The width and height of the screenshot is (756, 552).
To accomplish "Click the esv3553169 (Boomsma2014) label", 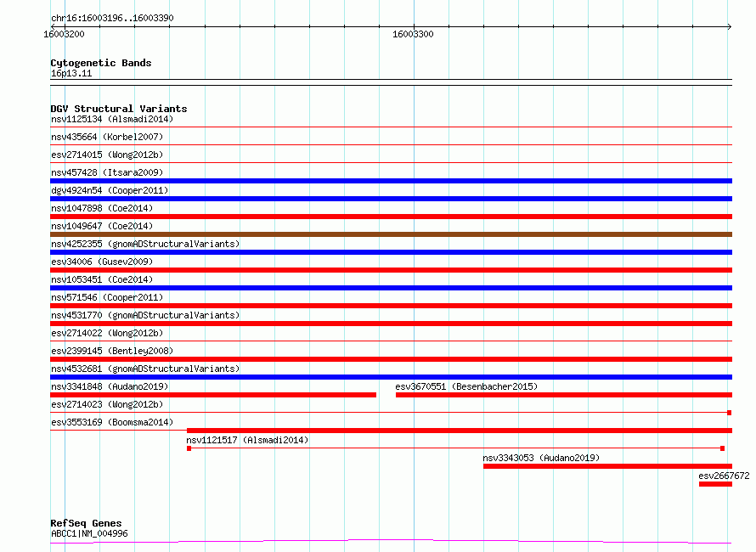I will click(x=112, y=422).
